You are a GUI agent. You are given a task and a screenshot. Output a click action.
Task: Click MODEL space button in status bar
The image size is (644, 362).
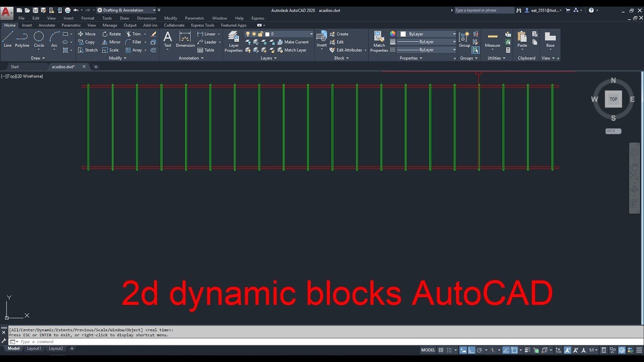(x=428, y=350)
